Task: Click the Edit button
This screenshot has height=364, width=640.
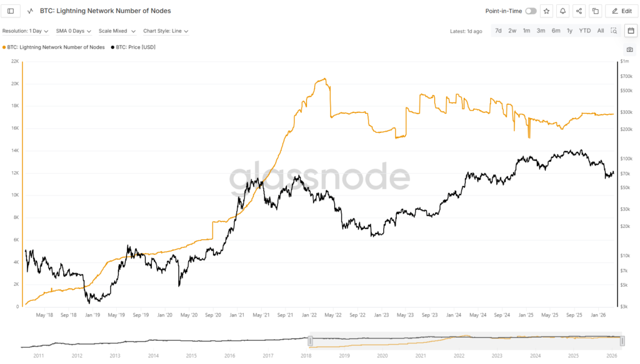Action: (x=621, y=11)
